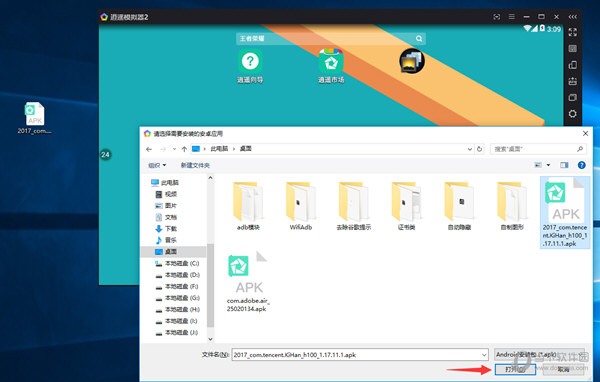Click the 文件名 filename input field

tap(360, 354)
